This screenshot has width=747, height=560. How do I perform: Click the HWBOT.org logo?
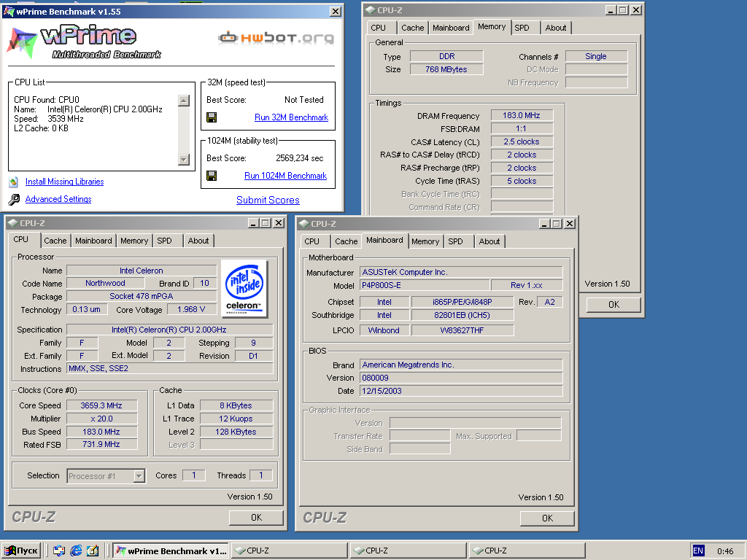click(276, 38)
